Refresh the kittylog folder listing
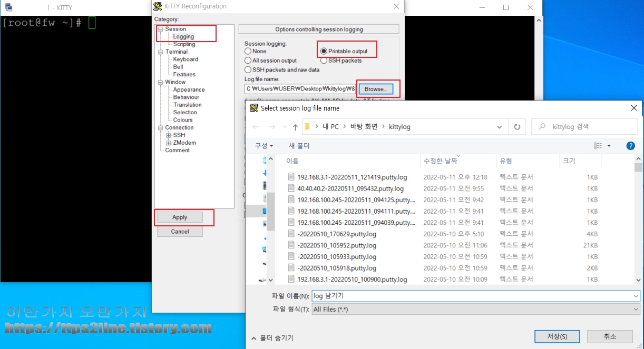The image size is (644, 349). point(517,127)
